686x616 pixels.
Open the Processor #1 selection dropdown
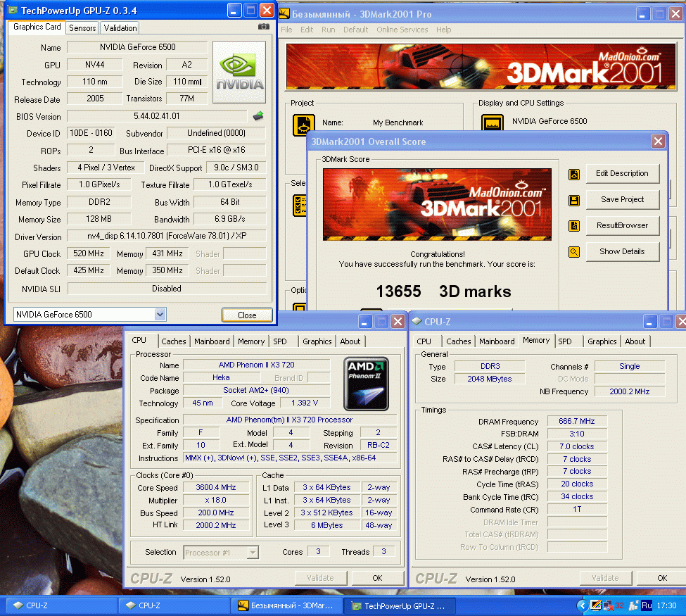[253, 553]
